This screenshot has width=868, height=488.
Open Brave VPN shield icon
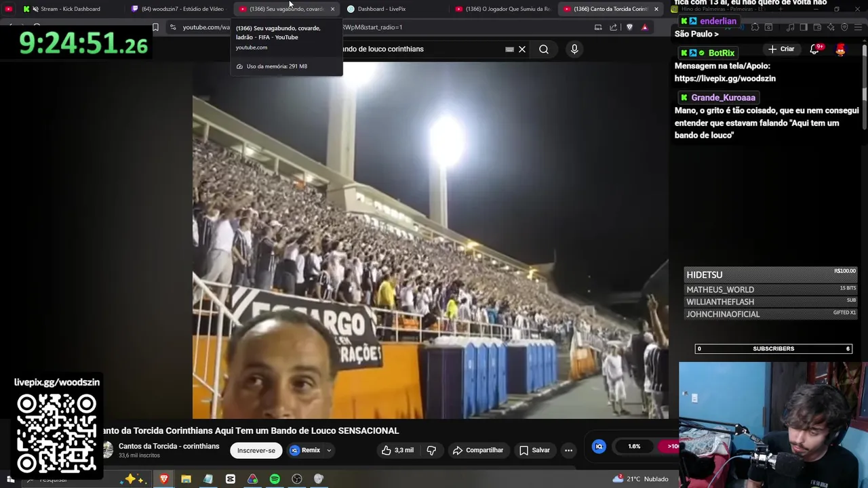[x=844, y=27]
